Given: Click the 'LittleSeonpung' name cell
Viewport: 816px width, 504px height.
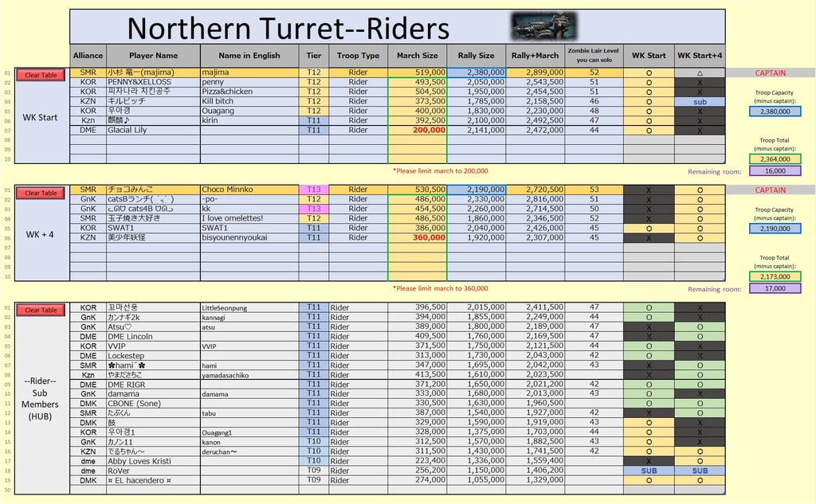Looking at the screenshot, I should pyautogui.click(x=249, y=307).
